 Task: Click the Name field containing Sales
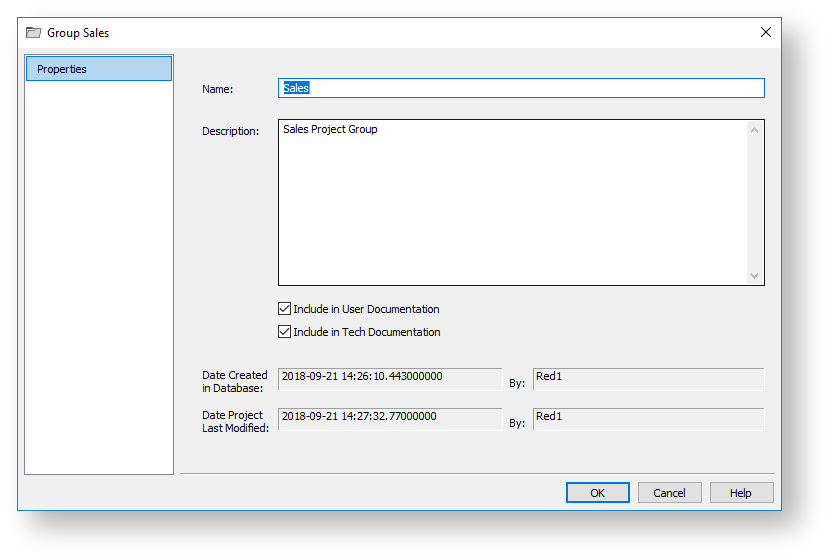click(520, 88)
